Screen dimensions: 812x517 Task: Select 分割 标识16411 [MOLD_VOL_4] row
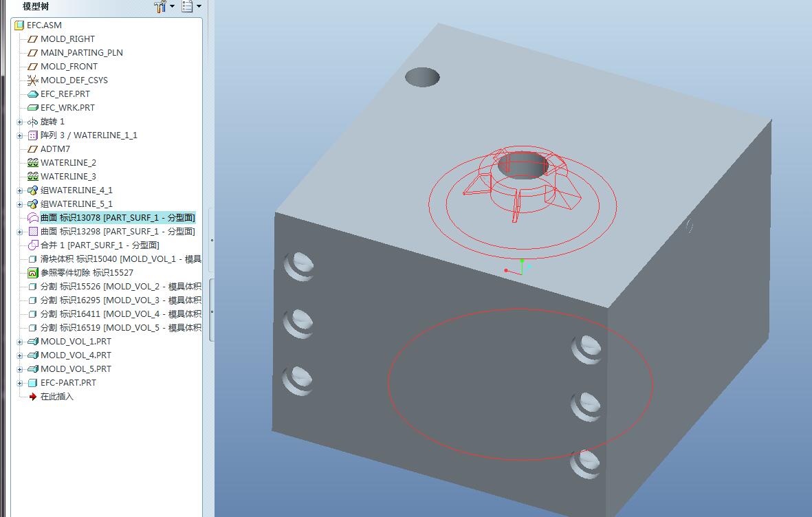(x=120, y=314)
